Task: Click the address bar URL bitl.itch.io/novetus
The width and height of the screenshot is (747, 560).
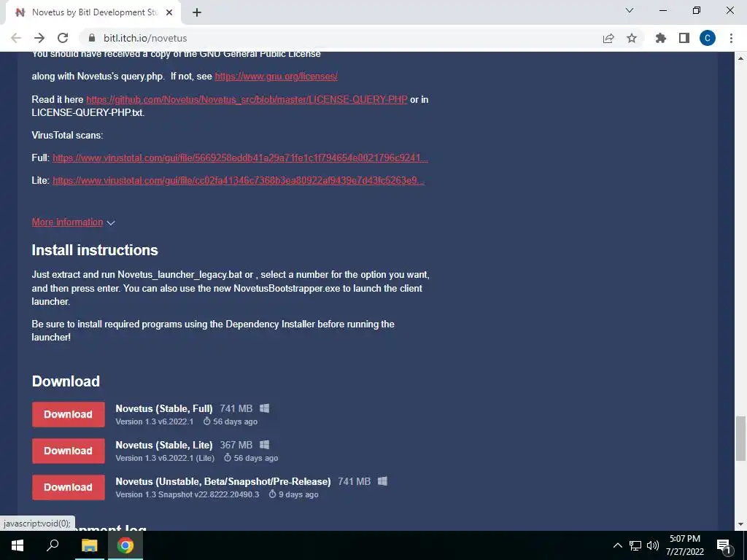Action: pyautogui.click(x=145, y=38)
